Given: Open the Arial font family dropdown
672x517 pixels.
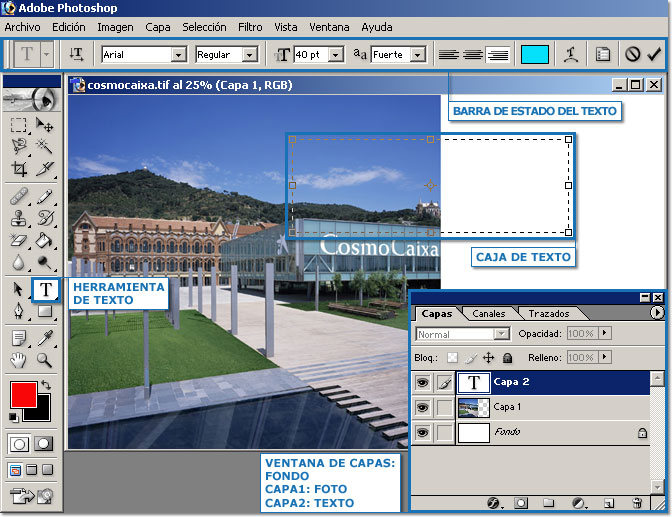Looking at the screenshot, I should [179, 55].
